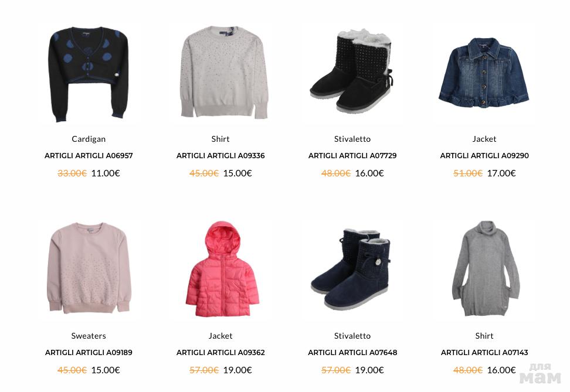This screenshot has height=392, width=570.
Task: Select the ARTIGLI ARTIGLI A07648 product link
Action: pyautogui.click(x=352, y=353)
